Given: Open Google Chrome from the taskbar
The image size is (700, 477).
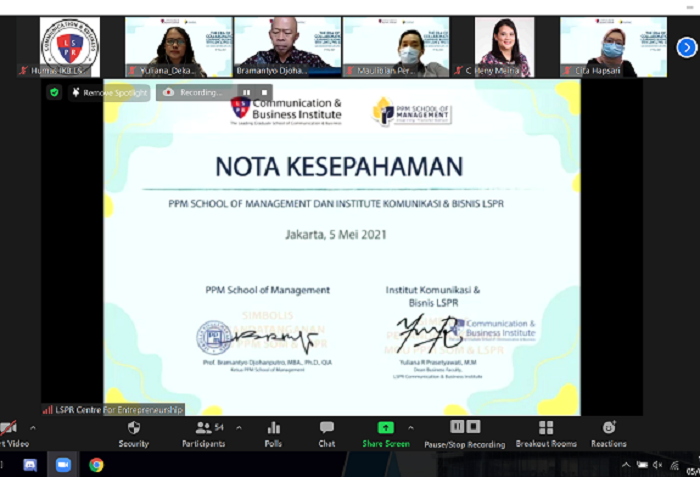Looking at the screenshot, I should tap(96, 465).
